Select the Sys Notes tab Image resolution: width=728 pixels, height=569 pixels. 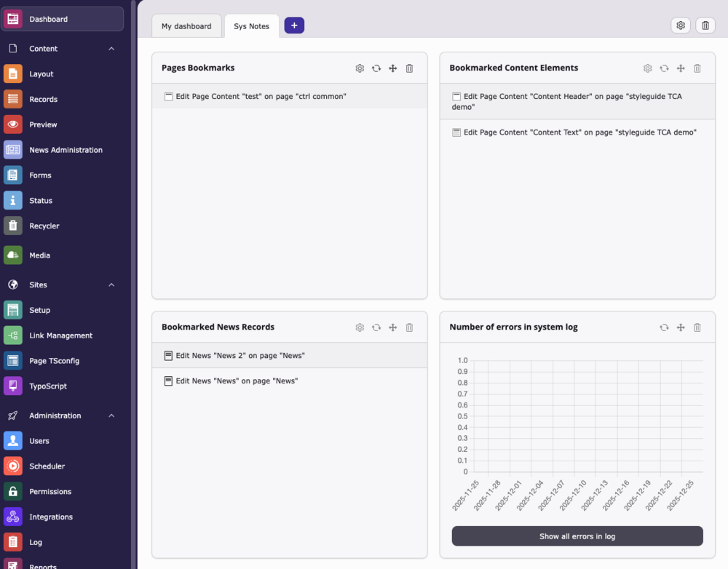252,26
